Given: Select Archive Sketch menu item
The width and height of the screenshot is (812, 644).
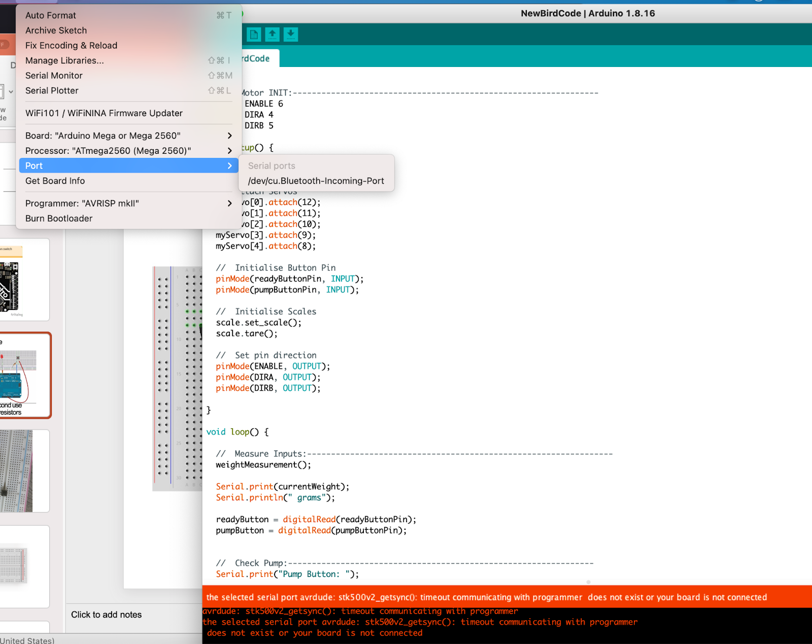Looking at the screenshot, I should tap(56, 30).
